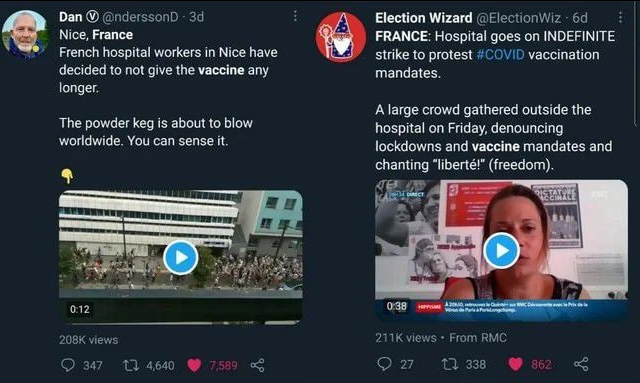Click the scrollbar on the right edge

(636, 63)
